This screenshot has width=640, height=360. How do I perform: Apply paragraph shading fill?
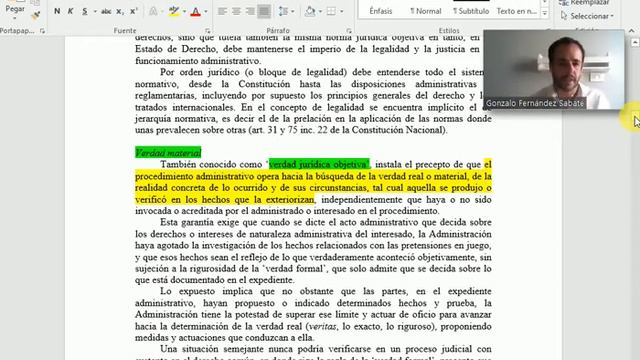[310, 11]
